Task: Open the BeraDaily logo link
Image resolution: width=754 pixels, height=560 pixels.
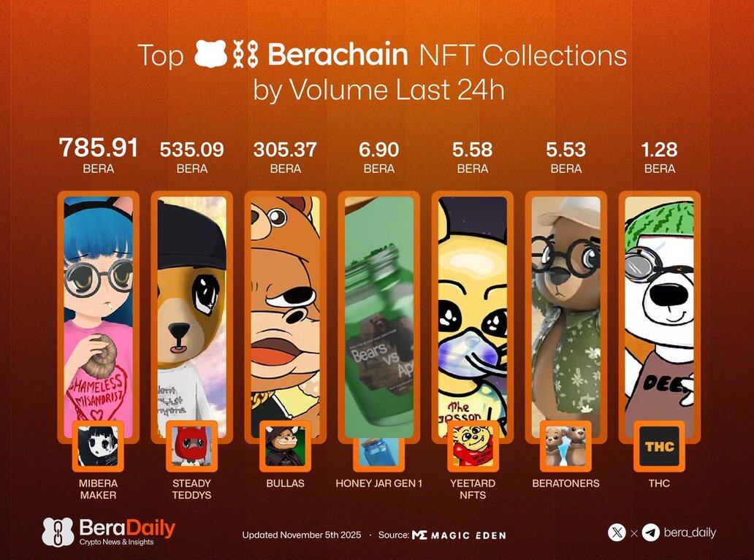Action: [109, 532]
